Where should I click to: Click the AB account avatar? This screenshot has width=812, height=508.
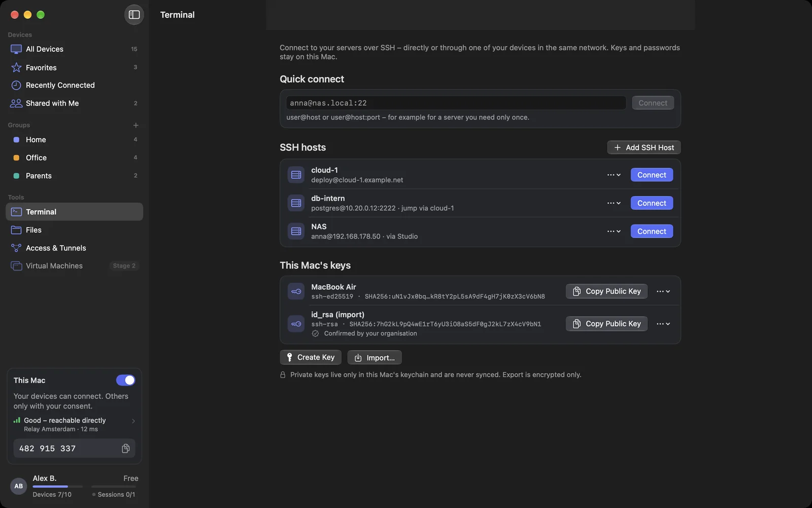click(x=18, y=486)
